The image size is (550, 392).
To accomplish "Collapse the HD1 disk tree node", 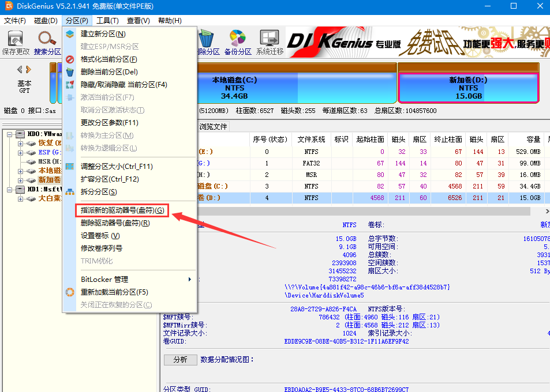I will point(9,190).
